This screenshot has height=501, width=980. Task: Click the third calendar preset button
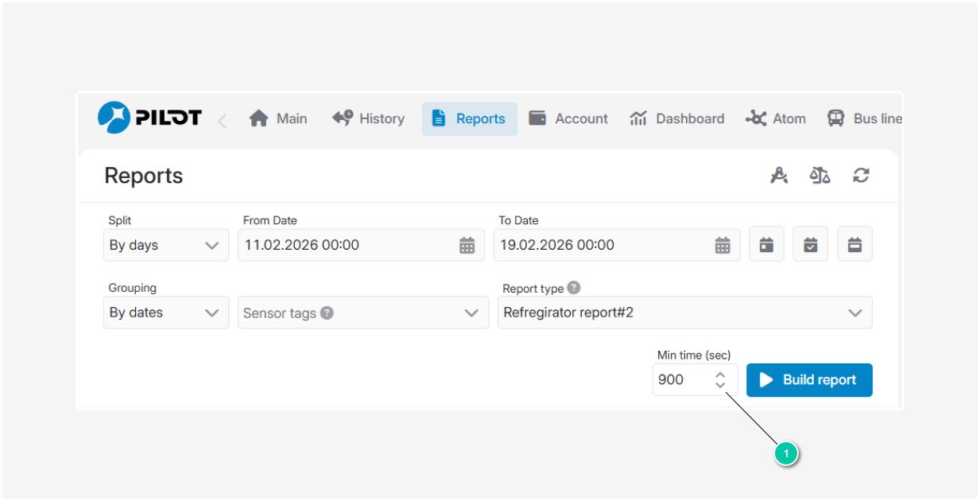click(854, 244)
